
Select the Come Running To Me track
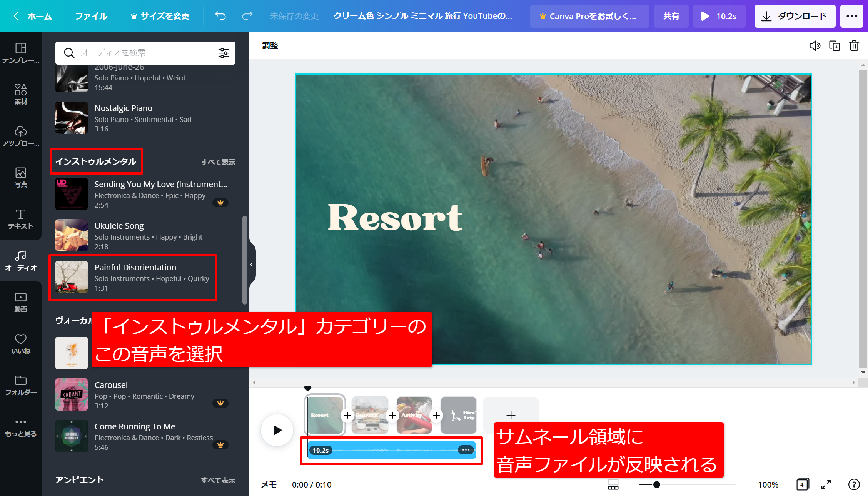click(x=145, y=436)
